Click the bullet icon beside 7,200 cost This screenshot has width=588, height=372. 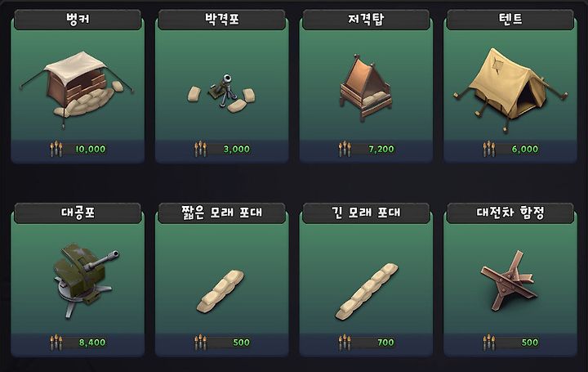[345, 149]
